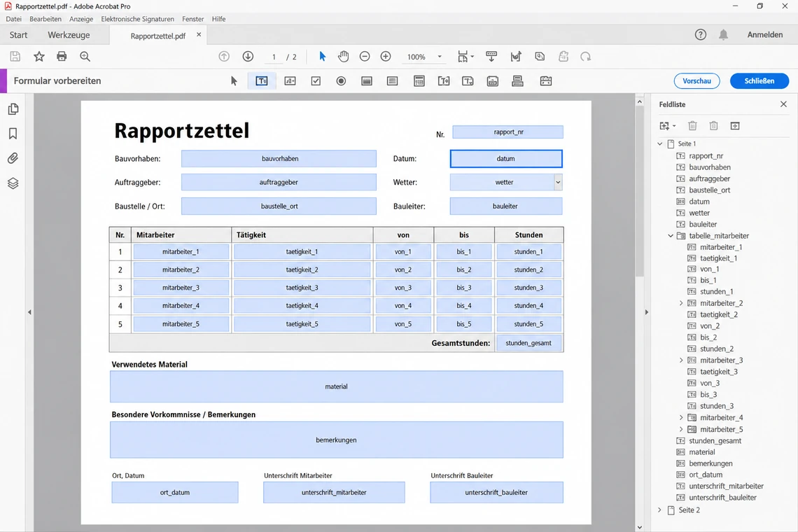Click the scroll down arrow of document
Image resolution: width=798 pixels, height=532 pixels.
tap(640, 527)
